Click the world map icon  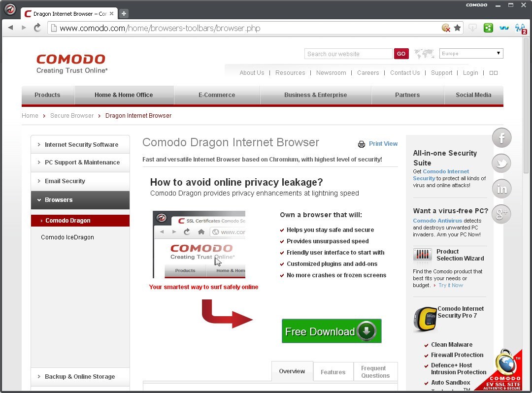pos(424,54)
